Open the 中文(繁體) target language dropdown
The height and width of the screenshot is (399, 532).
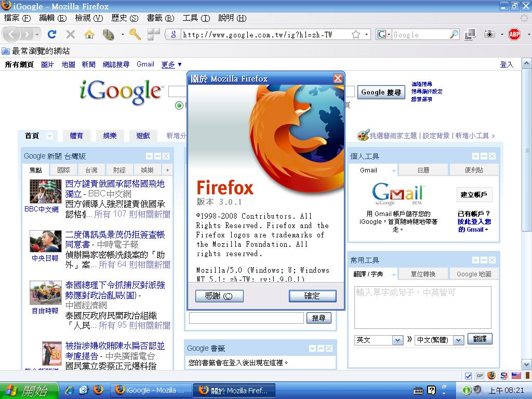(438, 340)
